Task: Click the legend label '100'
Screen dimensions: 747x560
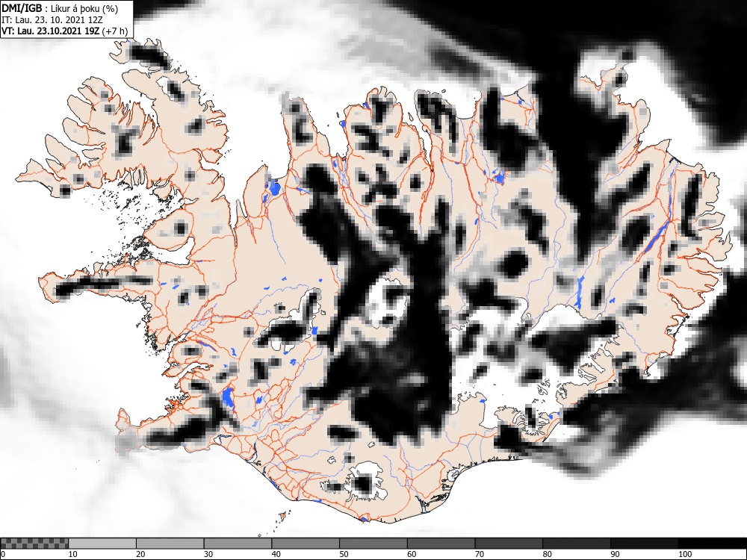Action: click(x=684, y=554)
